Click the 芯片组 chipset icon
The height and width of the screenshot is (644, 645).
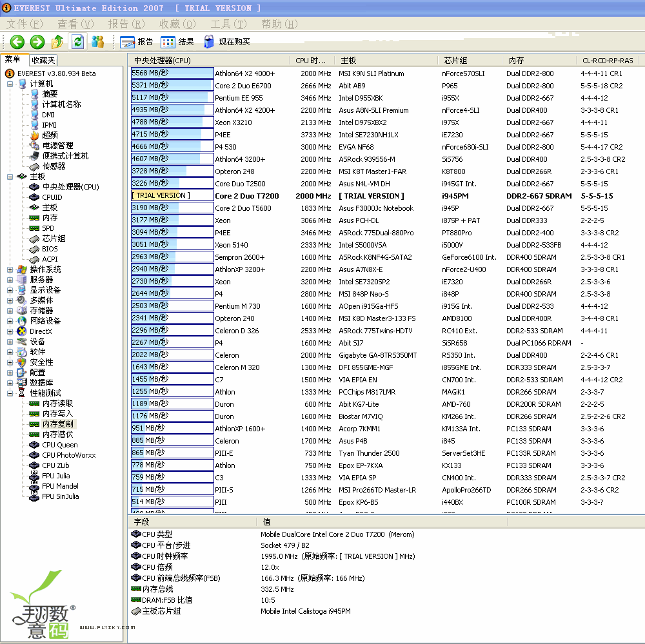[x=35, y=239]
